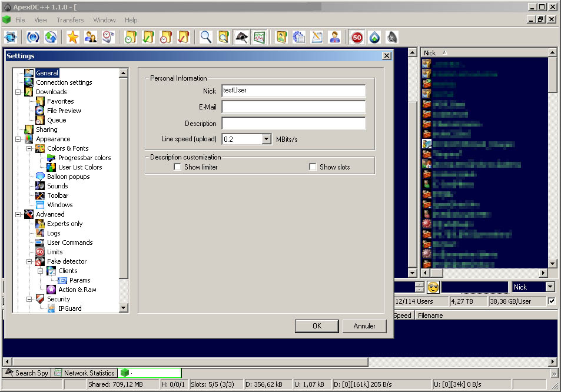
Task: Toggle the Network Statistics toolbar icon
Action: click(x=259, y=37)
